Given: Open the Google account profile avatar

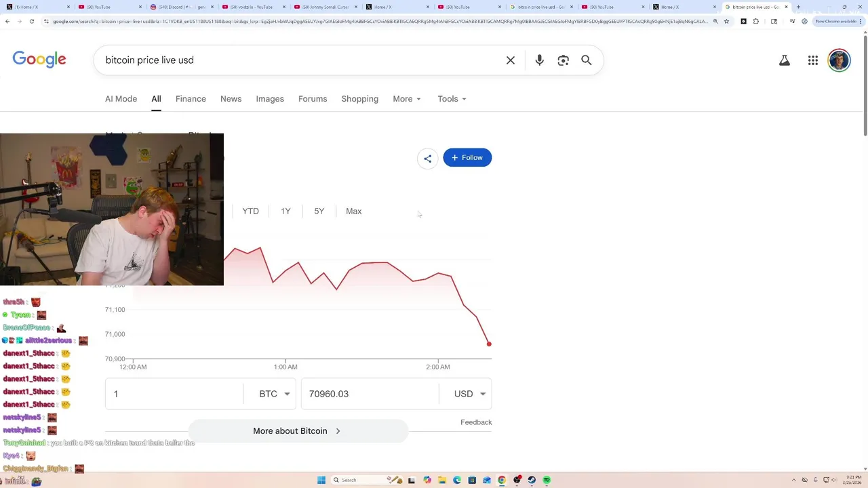Looking at the screenshot, I should pos(840,60).
